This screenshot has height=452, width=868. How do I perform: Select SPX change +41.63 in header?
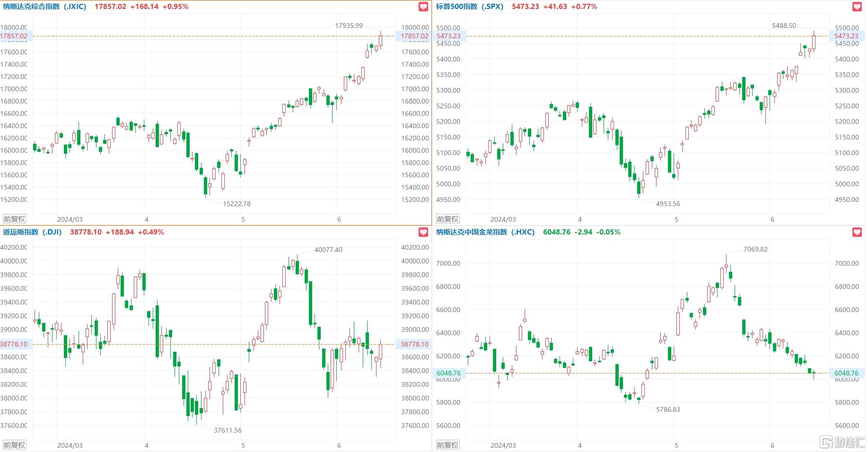click(x=555, y=7)
